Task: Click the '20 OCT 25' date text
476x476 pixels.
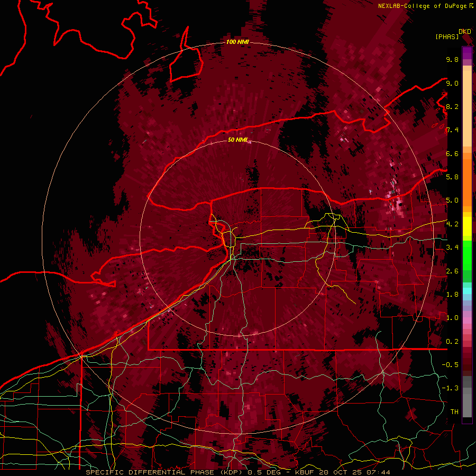Action: tap(342, 472)
